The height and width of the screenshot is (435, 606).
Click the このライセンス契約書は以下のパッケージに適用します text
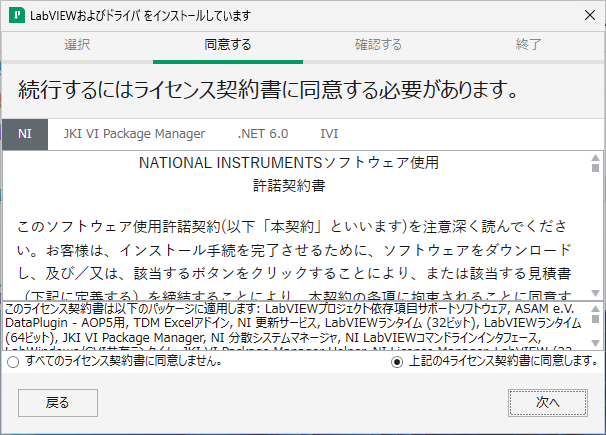click(x=132, y=309)
